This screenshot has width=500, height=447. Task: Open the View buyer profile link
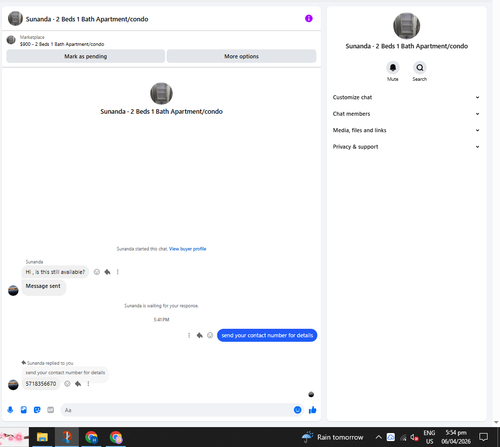coord(187,249)
